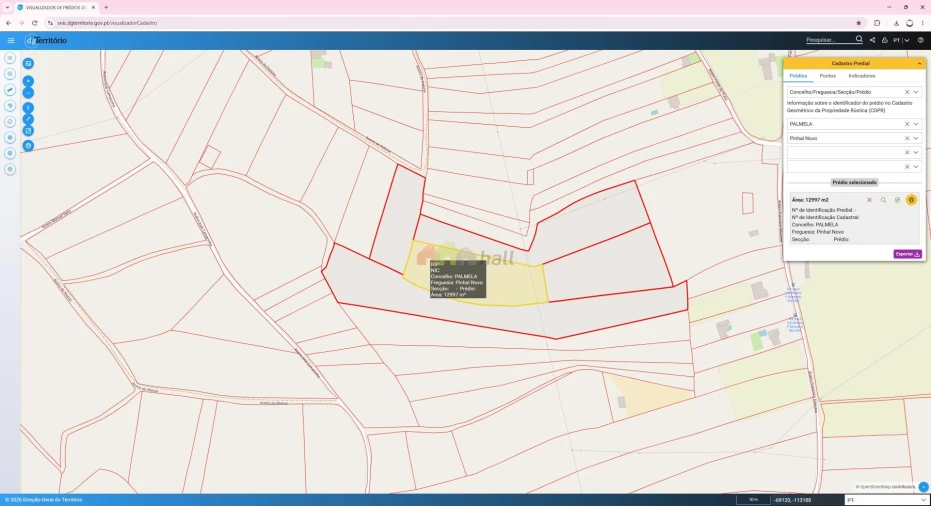The height and width of the screenshot is (506, 931).
Task: Expand the bottom empty dropdown above Prédio selecionado
Action: point(916,167)
